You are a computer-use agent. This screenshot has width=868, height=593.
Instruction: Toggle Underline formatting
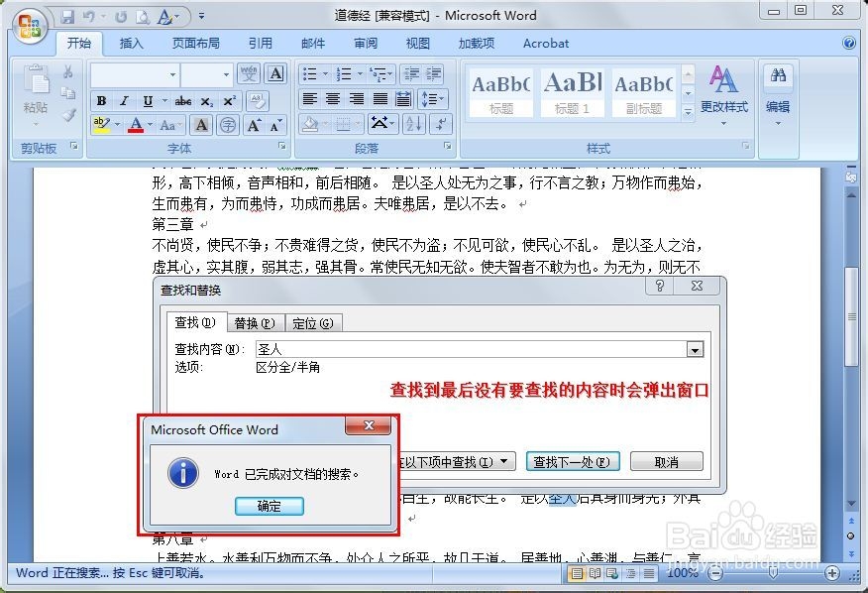point(148,101)
